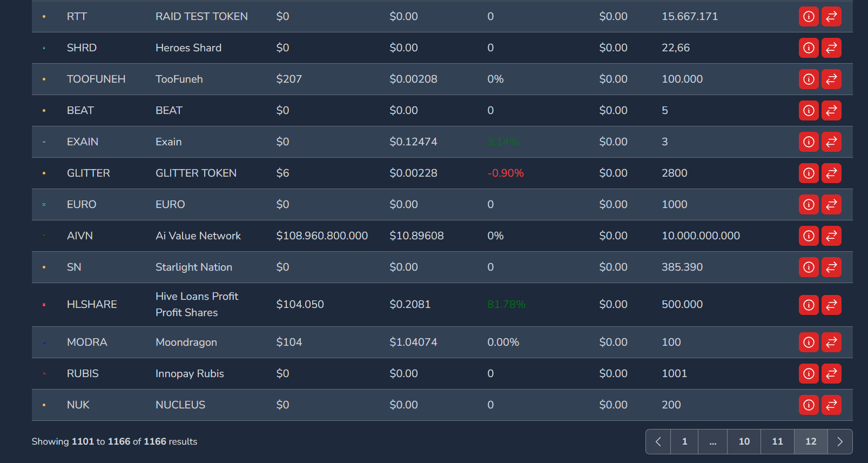868x463 pixels.
Task: Click the pagination ellipsis item
Action: pos(713,442)
